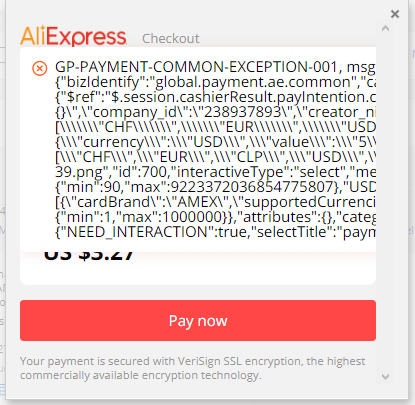Click the scrollbar down arrow chevron
Viewport: 415px width, 405px height.
coord(385,377)
